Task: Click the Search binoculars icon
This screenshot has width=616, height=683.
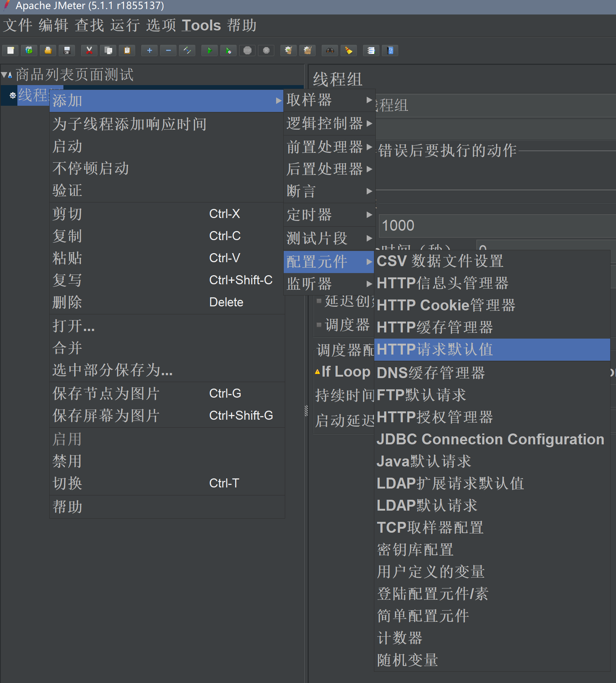Action: point(330,50)
